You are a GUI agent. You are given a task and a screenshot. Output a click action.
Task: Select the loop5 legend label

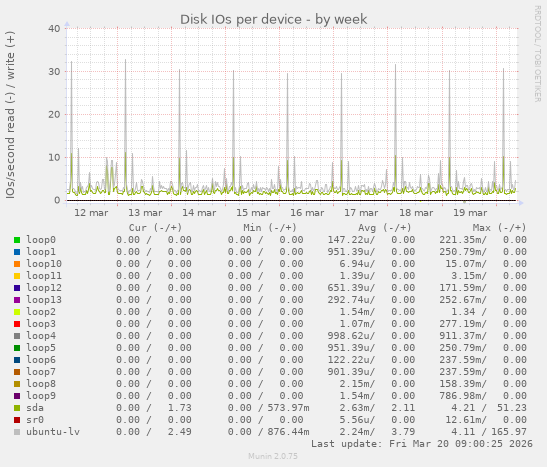[41, 348]
